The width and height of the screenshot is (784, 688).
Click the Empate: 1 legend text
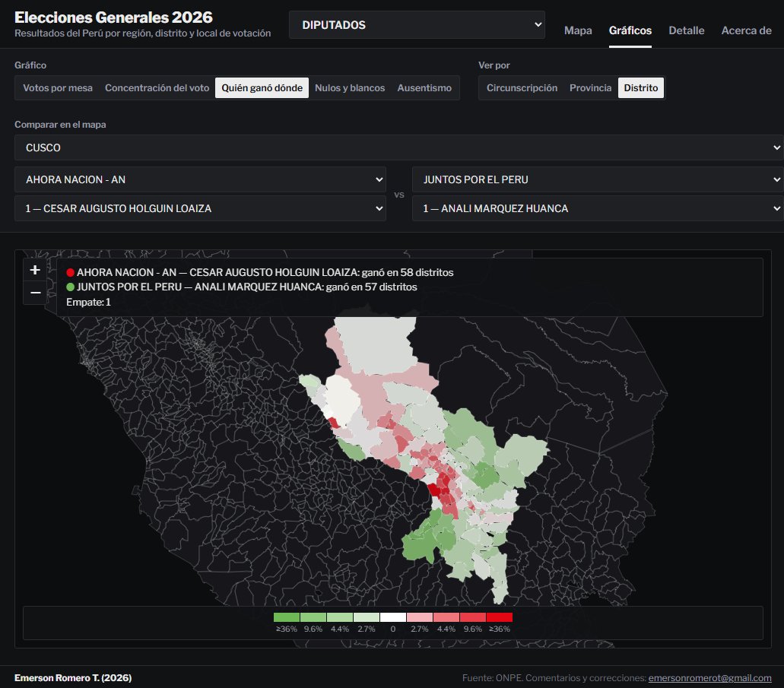tap(88, 302)
